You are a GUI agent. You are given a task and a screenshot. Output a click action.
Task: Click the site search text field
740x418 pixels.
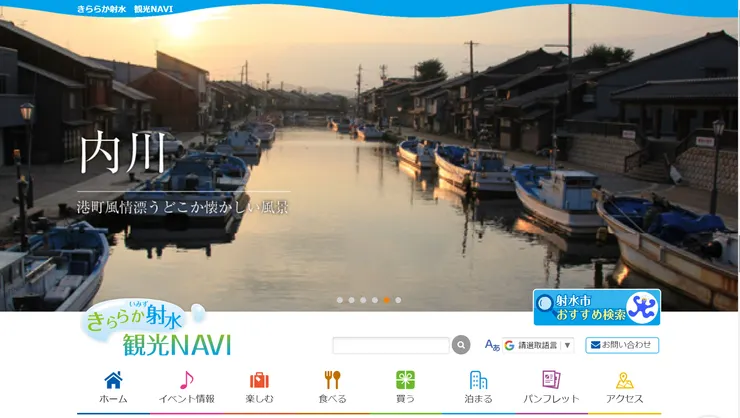tap(391, 345)
